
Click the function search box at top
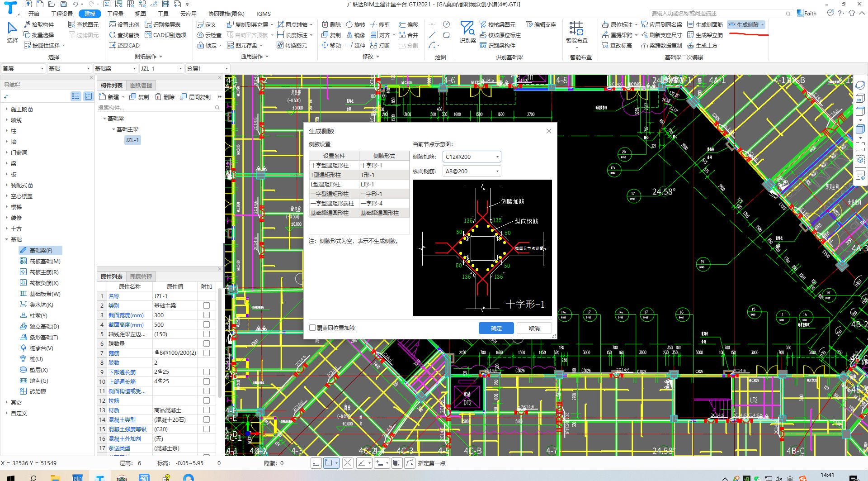(x=721, y=13)
